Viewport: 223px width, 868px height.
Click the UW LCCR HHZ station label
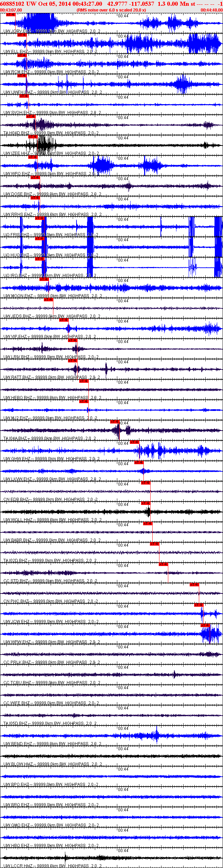pos(18,866)
